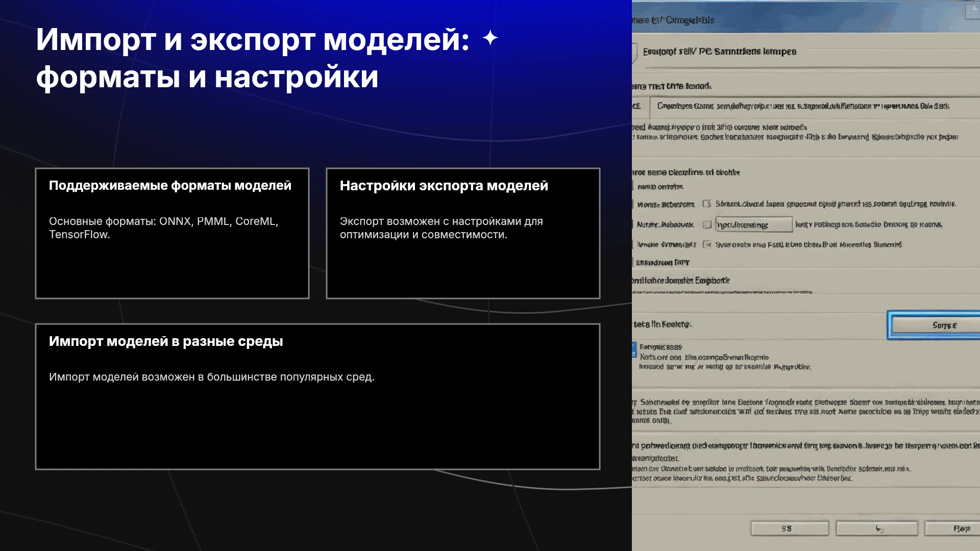Select the Поддерживаемые форматы моделей card heading
This screenshot has height=551, width=980.
(x=170, y=186)
